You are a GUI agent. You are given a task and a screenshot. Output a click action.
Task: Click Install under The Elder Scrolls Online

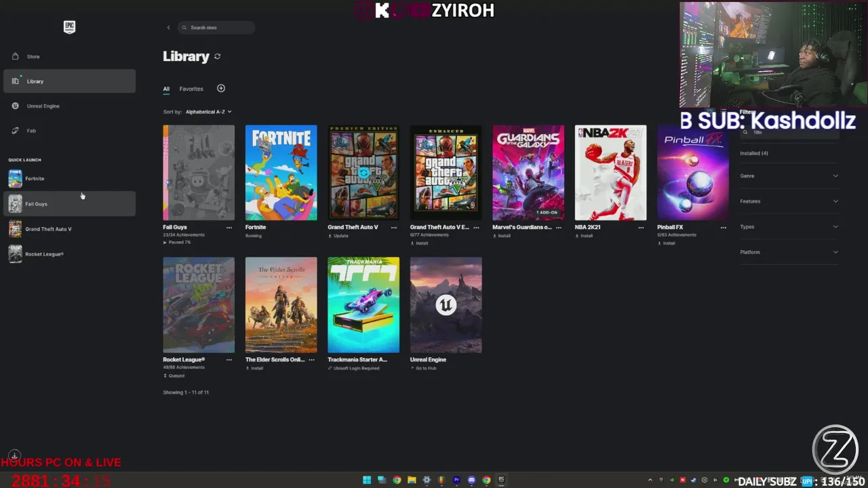coord(254,368)
